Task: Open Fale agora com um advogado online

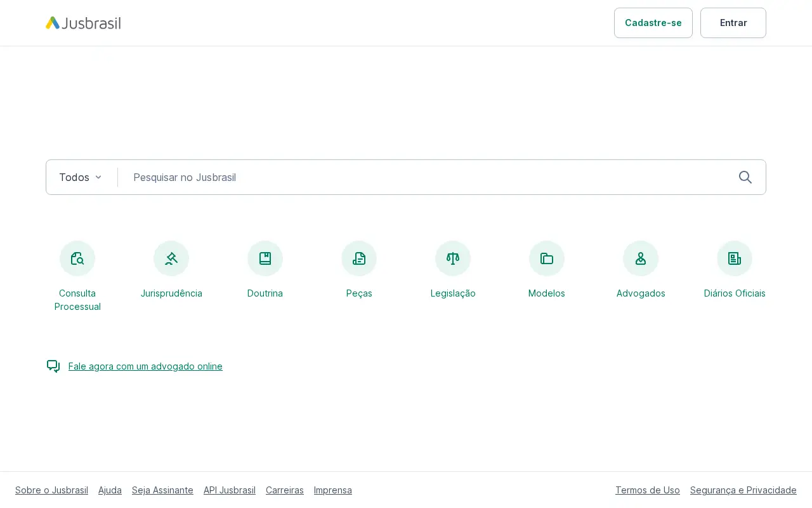Action: 145,366
